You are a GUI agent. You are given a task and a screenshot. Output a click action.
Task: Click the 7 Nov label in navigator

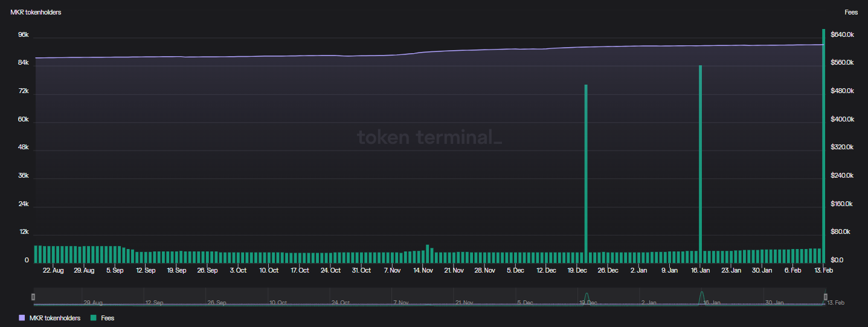point(401,302)
